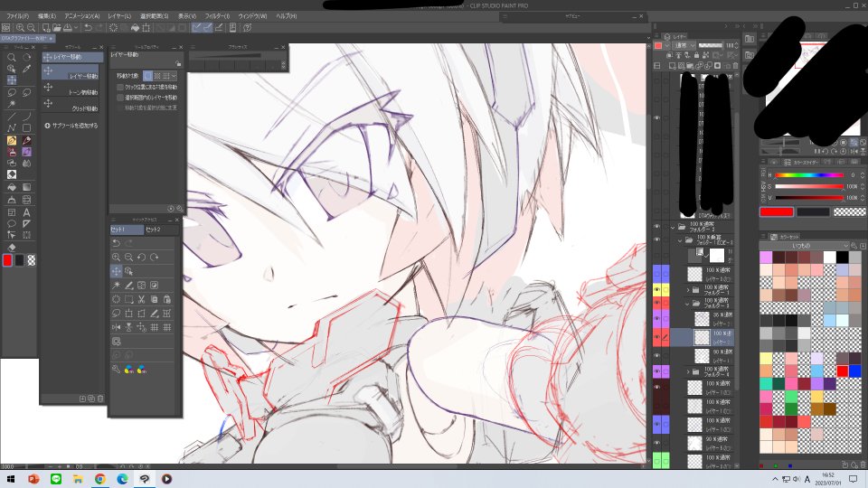This screenshot has height=488, width=868.
Task: Toggle visibility eye of bottom 90% layer
Action: point(656,443)
